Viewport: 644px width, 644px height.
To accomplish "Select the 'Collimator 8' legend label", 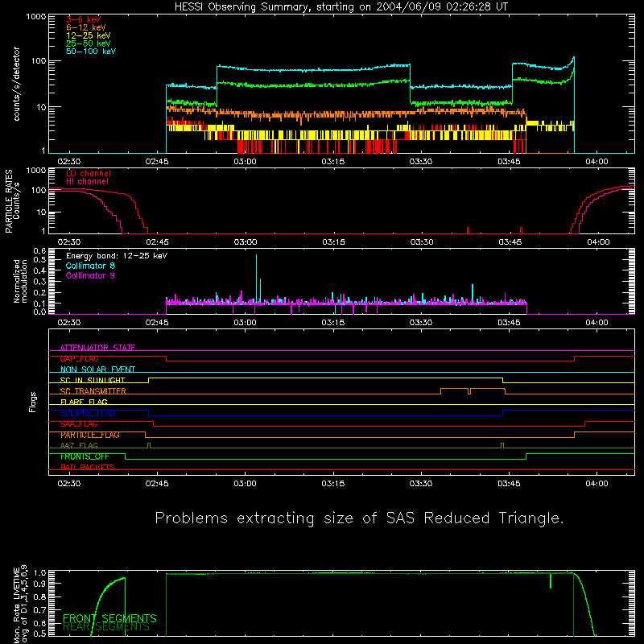I will click(x=90, y=266).
